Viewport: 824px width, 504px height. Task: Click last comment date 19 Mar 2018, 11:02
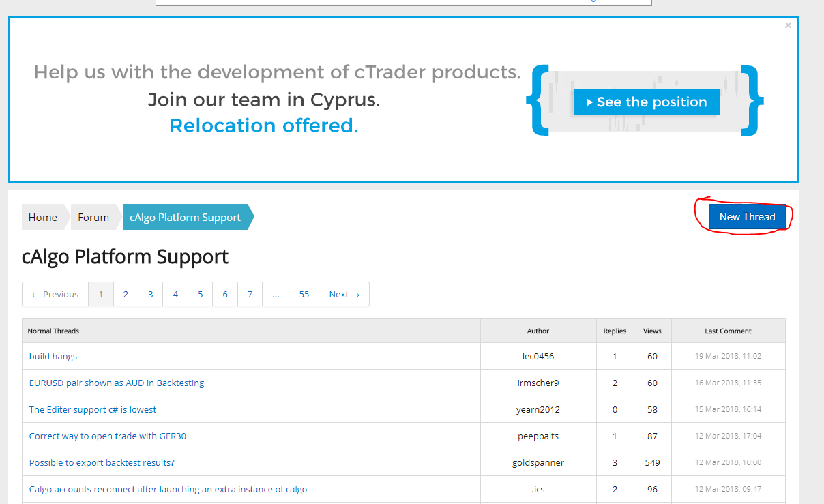pos(728,356)
